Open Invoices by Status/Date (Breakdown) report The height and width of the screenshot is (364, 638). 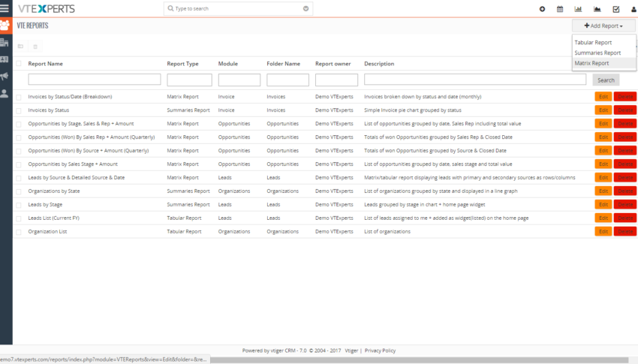[70, 97]
